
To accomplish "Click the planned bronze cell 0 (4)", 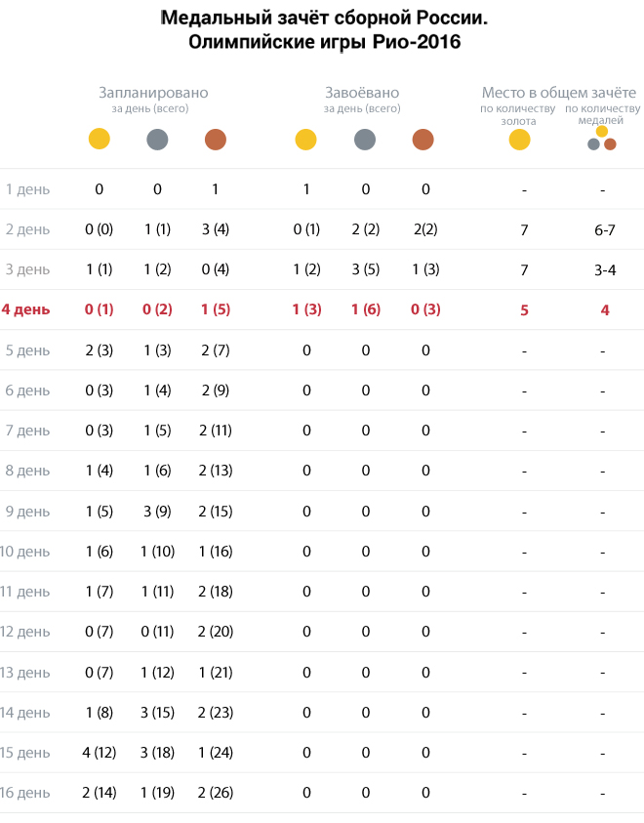I will click(x=216, y=269).
